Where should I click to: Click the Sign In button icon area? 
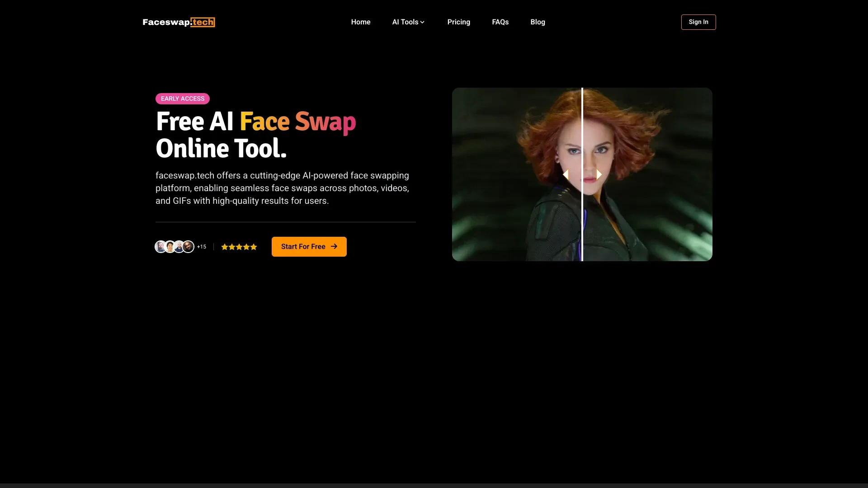(x=698, y=22)
